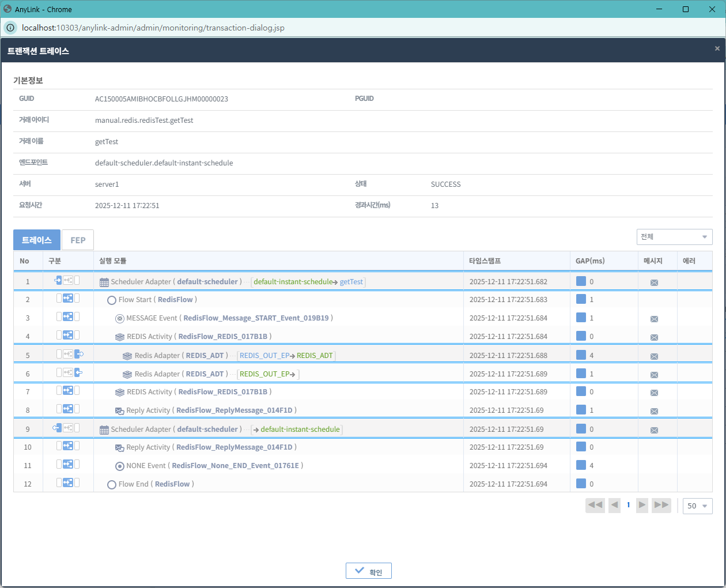Open message envelope icon in row 1
The height and width of the screenshot is (588, 726).
coord(654,282)
